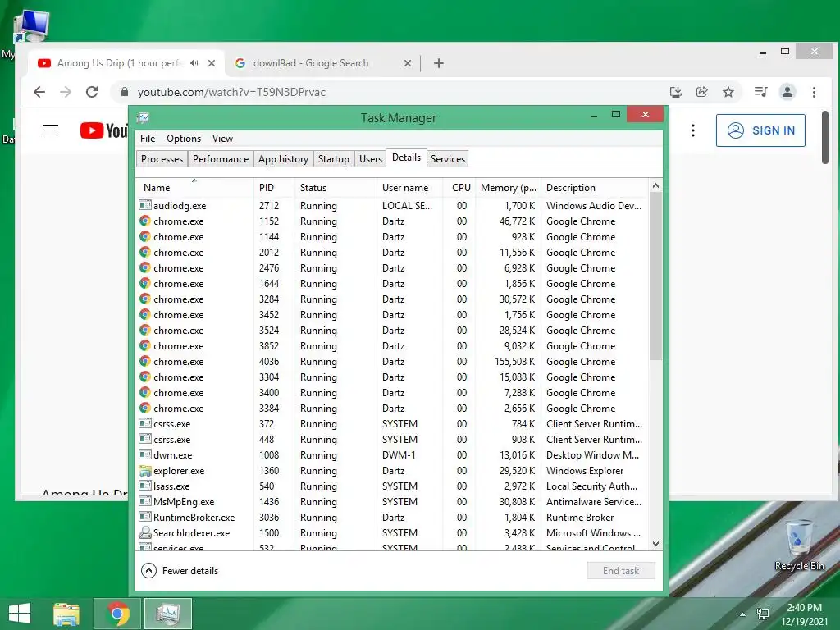Close the downl9ad Google Search tab
The height and width of the screenshot is (630, 840).
point(408,63)
